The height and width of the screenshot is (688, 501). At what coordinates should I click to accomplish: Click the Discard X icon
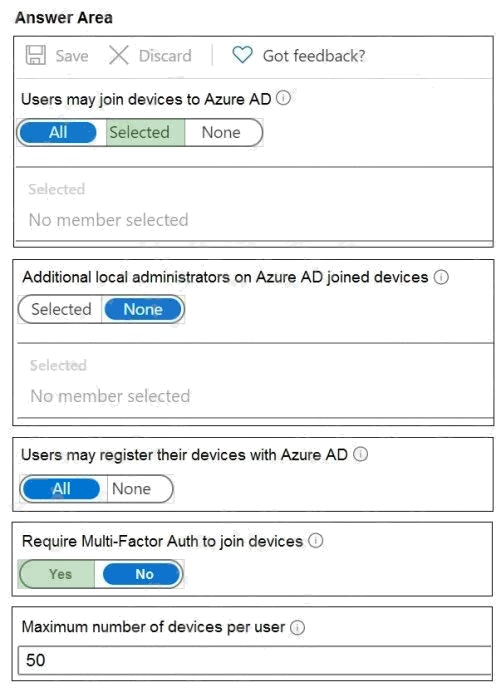coord(118,56)
